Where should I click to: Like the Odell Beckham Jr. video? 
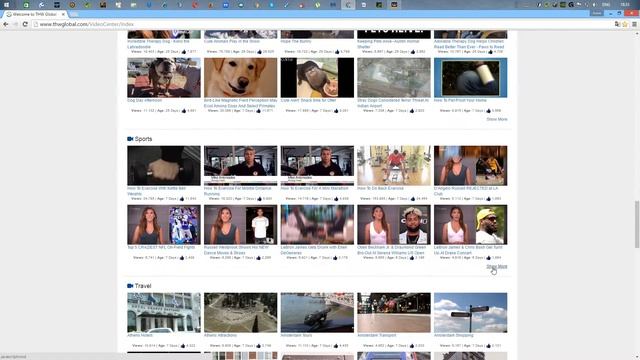pos(412,258)
